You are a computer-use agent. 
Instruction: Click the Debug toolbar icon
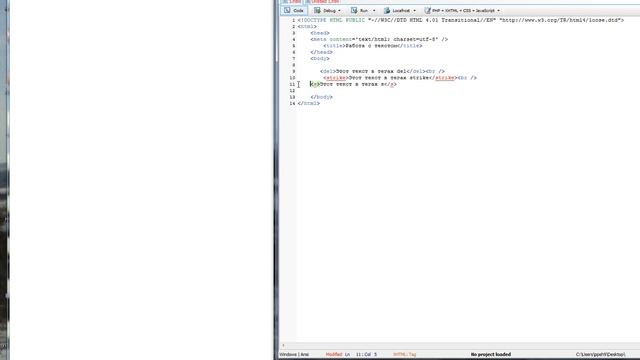click(317, 10)
